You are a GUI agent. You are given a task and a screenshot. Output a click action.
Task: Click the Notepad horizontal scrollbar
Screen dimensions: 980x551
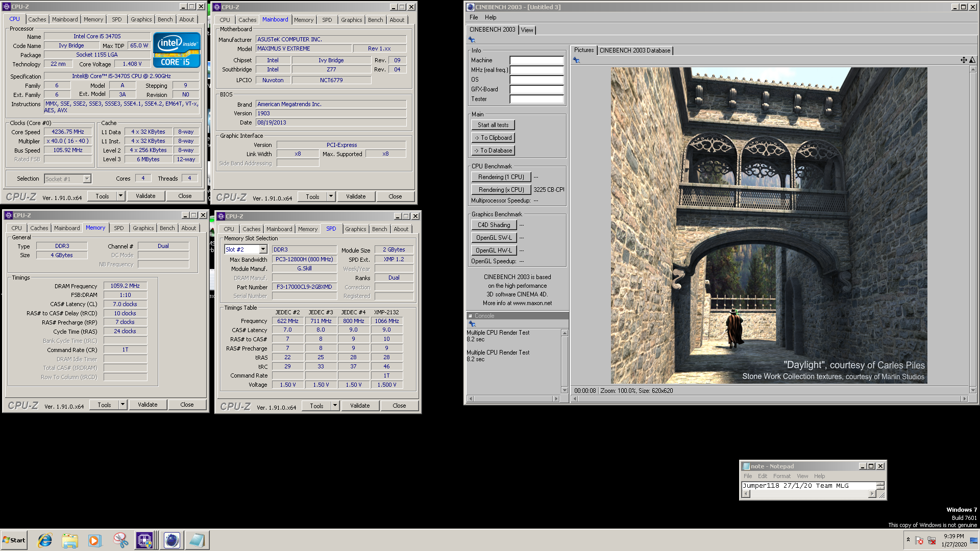coord(809,494)
